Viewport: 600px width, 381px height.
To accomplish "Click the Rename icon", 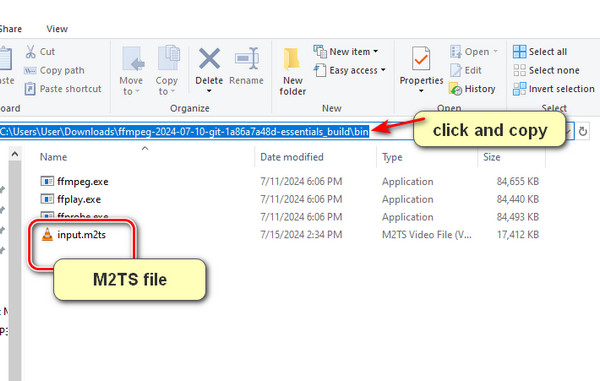I will (247, 59).
